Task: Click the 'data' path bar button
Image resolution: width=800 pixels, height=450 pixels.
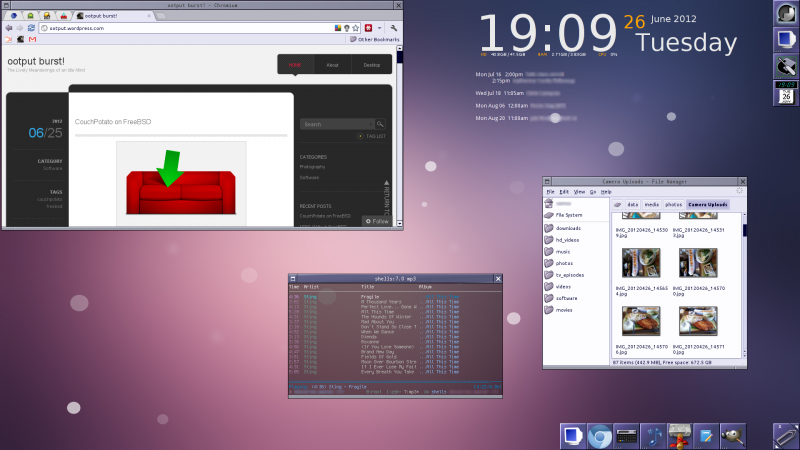Action: pos(633,205)
